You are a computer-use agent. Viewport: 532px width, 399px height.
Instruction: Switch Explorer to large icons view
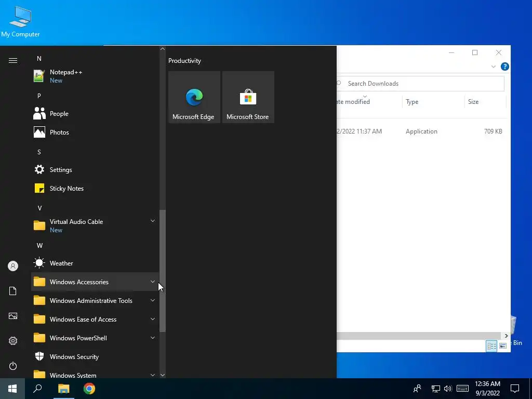click(503, 345)
